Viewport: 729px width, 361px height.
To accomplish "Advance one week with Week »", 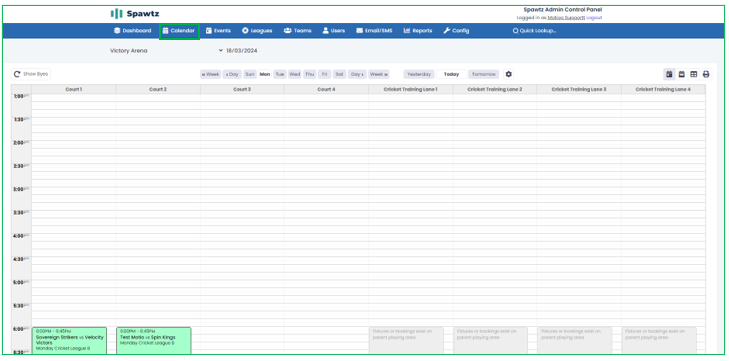I will 379,74.
